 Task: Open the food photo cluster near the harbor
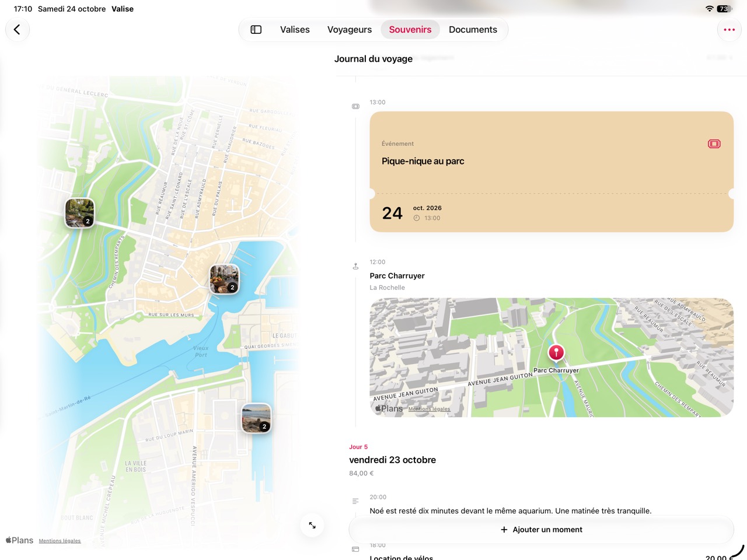[225, 279]
